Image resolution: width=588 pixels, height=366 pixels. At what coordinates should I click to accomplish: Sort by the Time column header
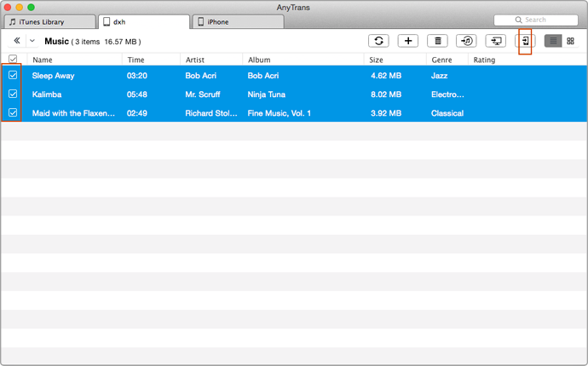[x=135, y=60]
